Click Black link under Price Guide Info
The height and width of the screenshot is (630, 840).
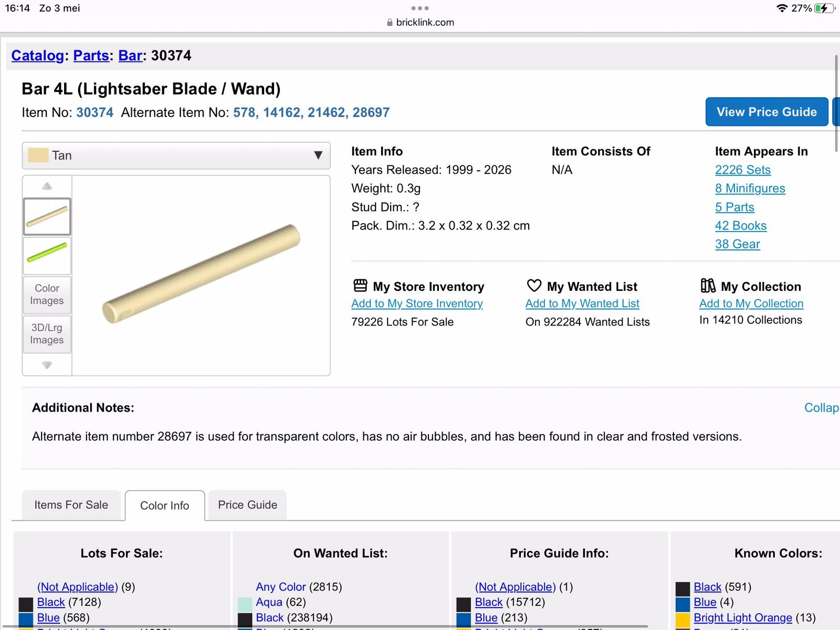pos(489,602)
